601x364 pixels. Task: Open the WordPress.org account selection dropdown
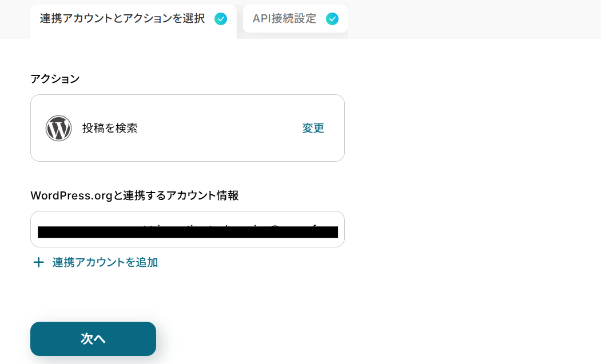(188, 229)
